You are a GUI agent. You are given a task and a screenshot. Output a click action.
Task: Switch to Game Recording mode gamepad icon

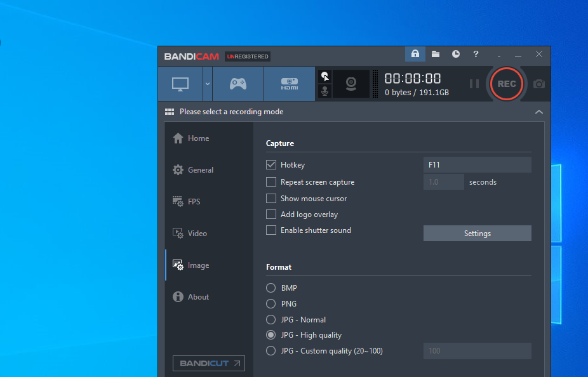[x=238, y=84]
